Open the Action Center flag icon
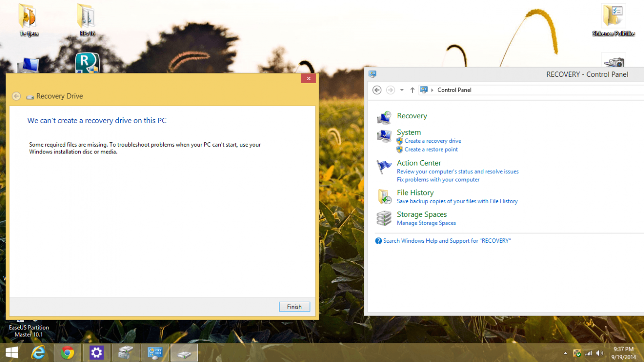This screenshot has width=644, height=362. 384,167
